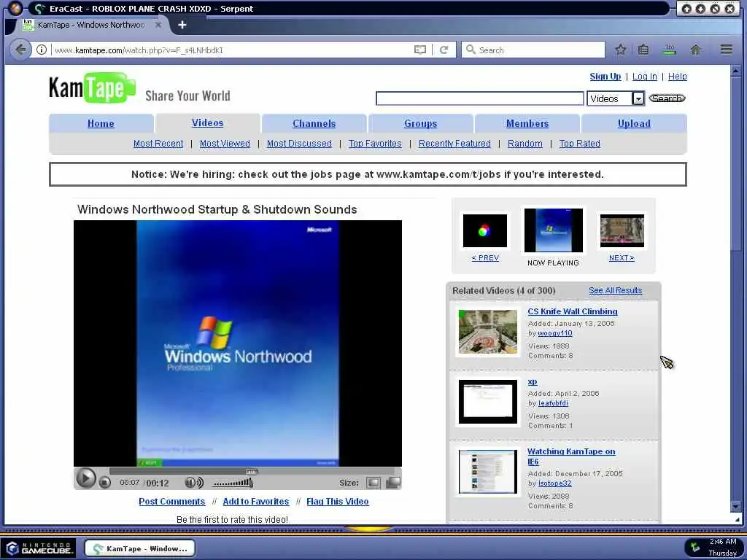The image size is (747, 560).
Task: Open the Upload tab
Action: click(634, 123)
